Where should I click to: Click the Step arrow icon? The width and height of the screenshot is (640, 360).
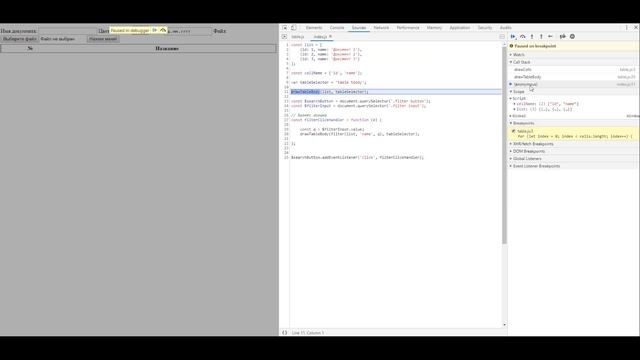tap(551, 37)
